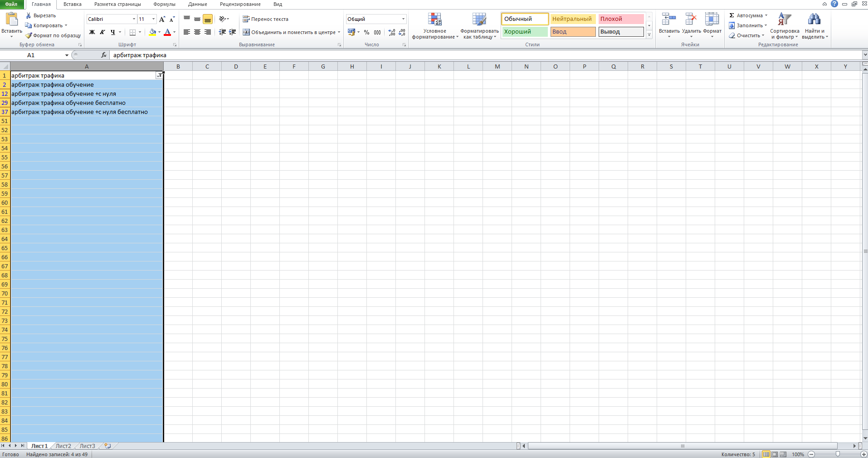Expand the Name Box dropdown arrow

click(x=67, y=55)
